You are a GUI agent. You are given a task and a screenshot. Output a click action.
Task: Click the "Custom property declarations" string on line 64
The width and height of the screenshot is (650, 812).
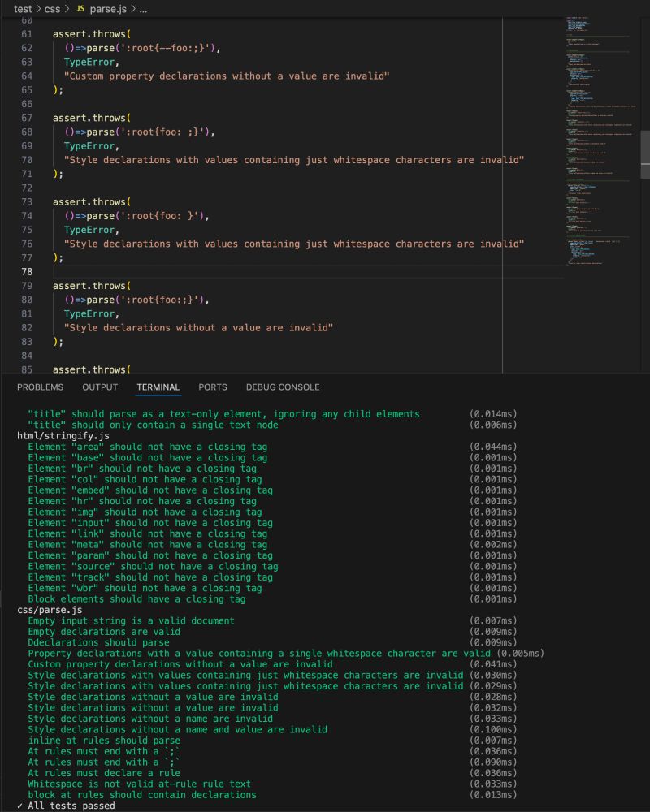coord(227,76)
